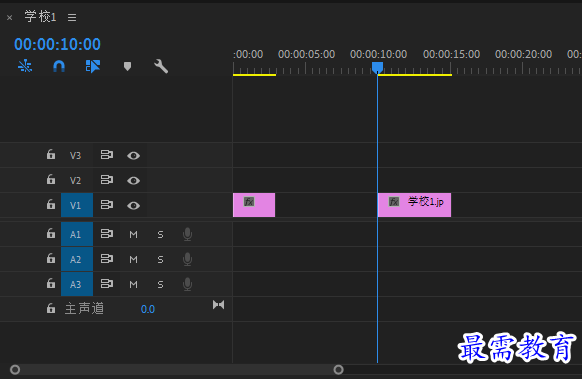The image size is (582, 379).
Task: Deselect track target A3
Action: coord(76,284)
